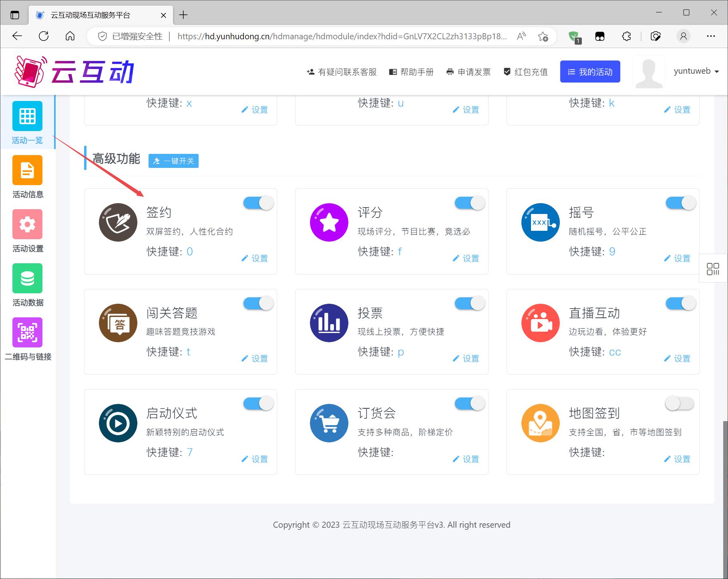Screen dimensions: 728x579
Task: Open 活动设置 in the left sidebar
Action: point(28,231)
